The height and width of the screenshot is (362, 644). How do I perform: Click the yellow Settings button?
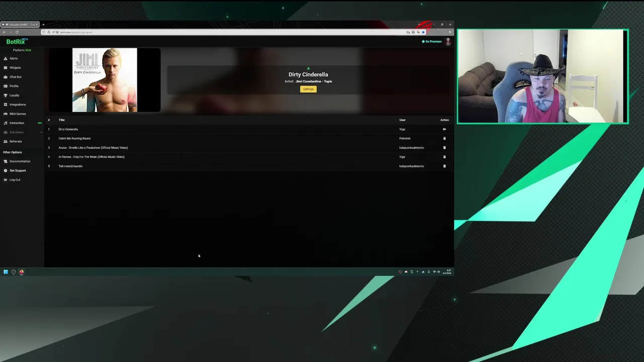[x=308, y=89]
